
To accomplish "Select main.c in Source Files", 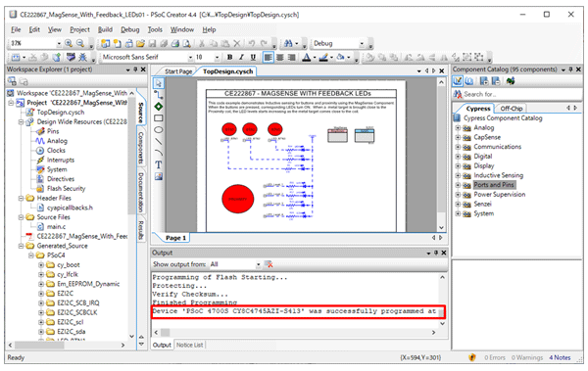I will pyautogui.click(x=56, y=227).
